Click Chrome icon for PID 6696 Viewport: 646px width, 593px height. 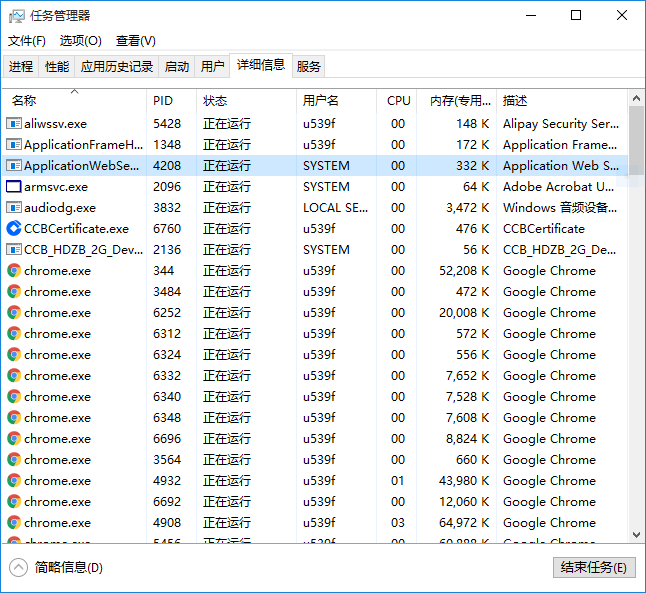point(14,438)
